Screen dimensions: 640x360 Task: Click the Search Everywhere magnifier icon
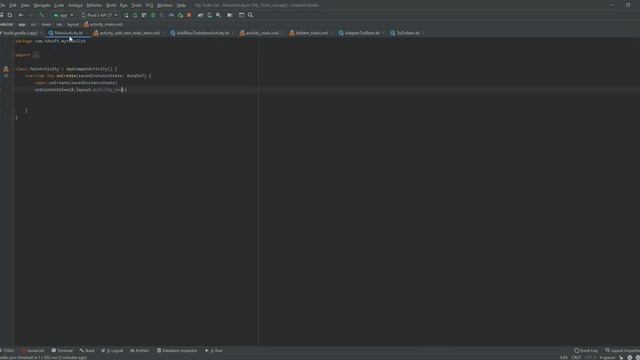250,15
